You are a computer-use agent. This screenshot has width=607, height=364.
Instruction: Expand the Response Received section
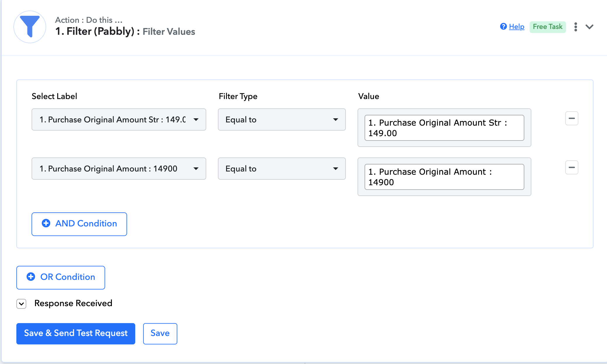(21, 304)
